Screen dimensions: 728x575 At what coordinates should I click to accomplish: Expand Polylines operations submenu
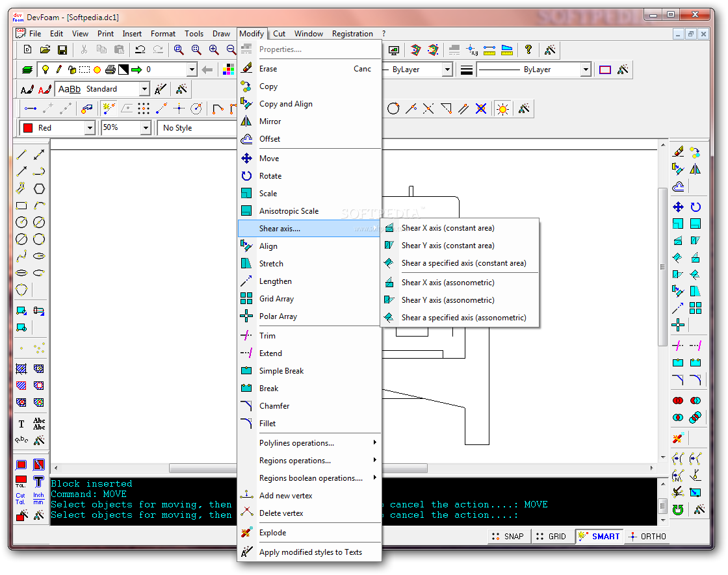(x=309, y=442)
